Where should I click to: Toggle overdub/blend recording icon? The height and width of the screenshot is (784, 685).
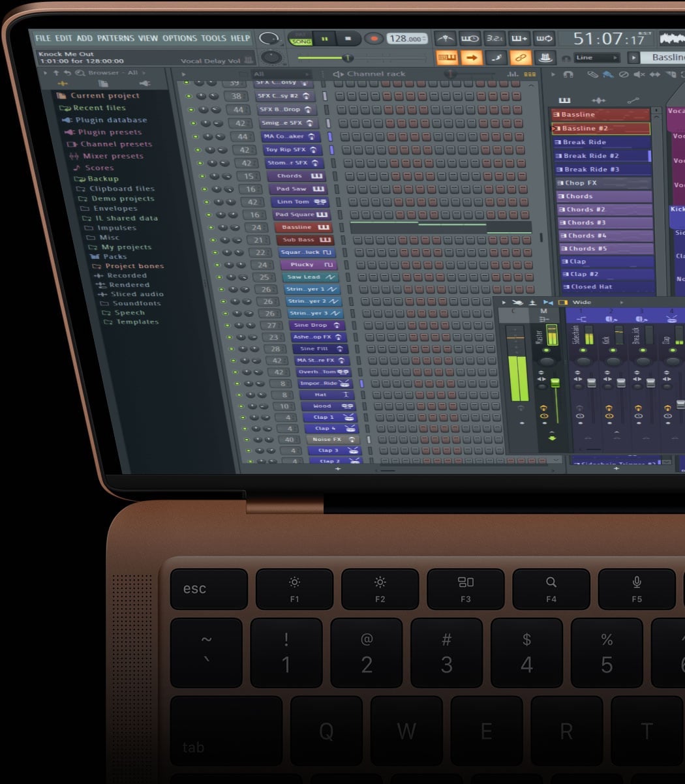coord(519,38)
